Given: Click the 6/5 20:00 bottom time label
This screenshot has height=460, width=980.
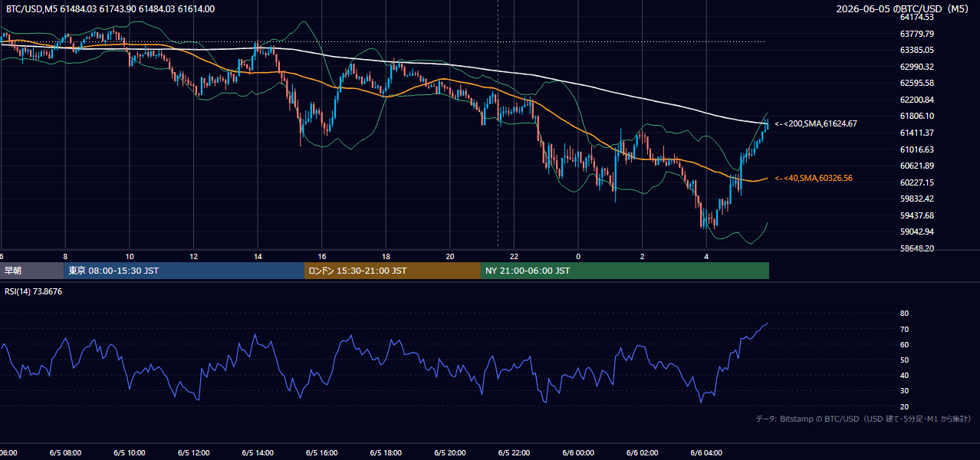Looking at the screenshot, I should pos(450,452).
